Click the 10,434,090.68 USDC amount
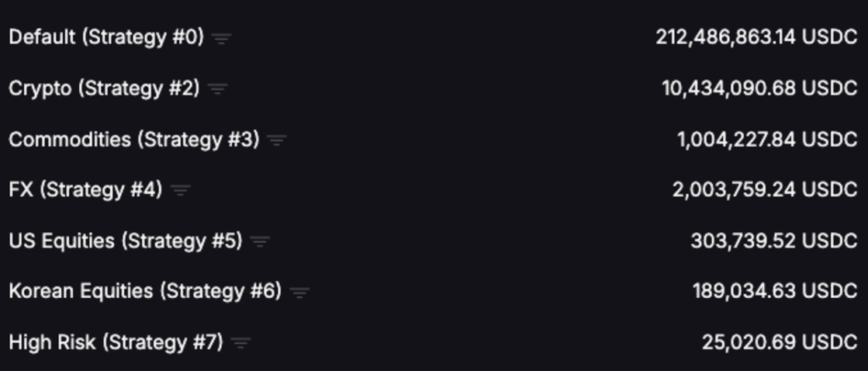Screen dimensions: 868x371 759,89
